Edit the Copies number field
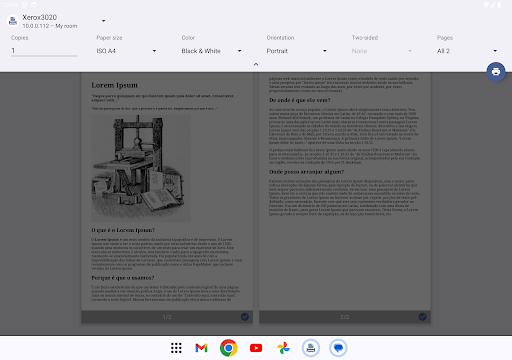512x360 pixels. (44, 51)
